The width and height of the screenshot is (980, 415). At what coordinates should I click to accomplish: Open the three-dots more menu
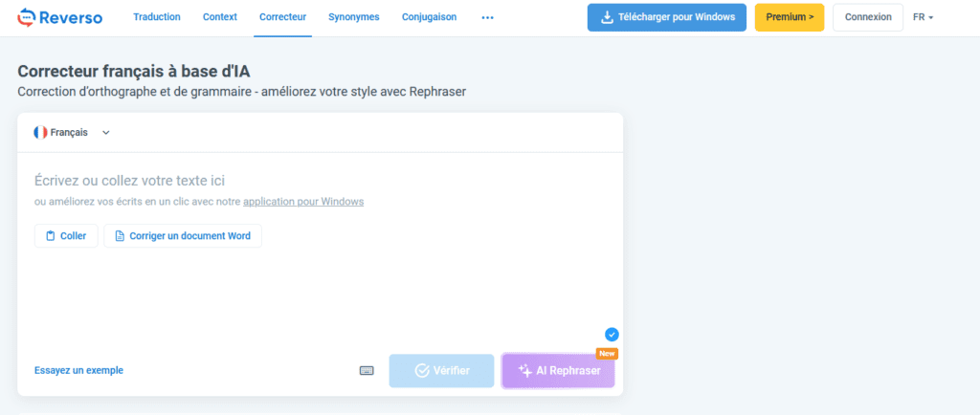point(487,17)
